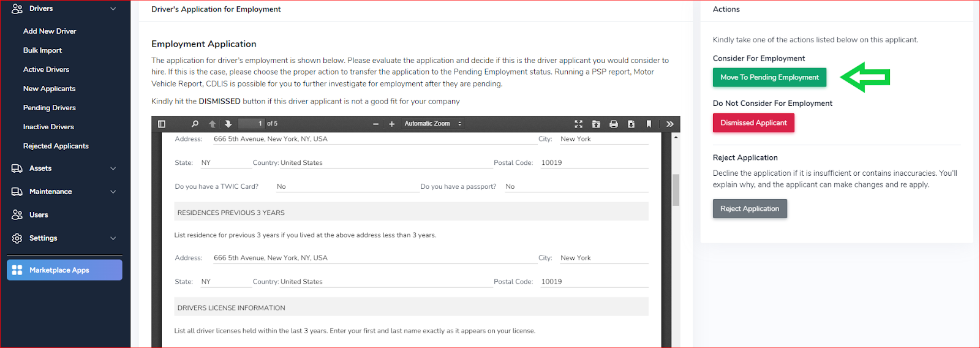Click the Marketplace Apps grid icon
The height and width of the screenshot is (348, 980).
coord(17,270)
